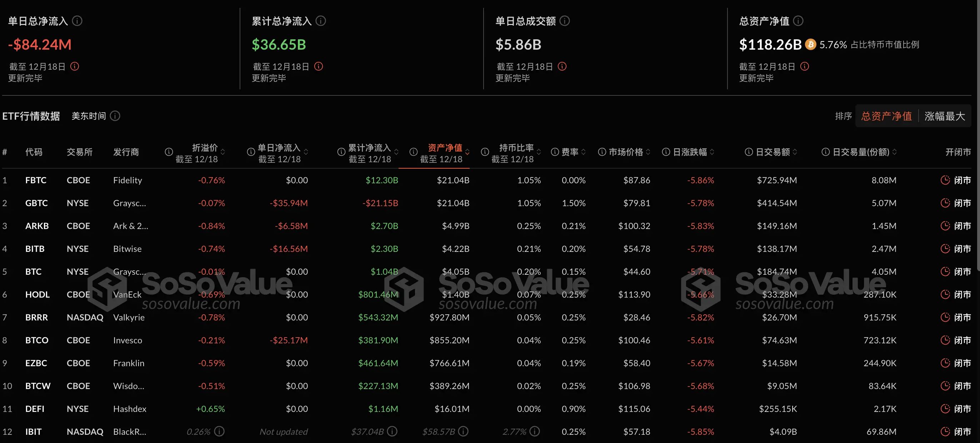Viewport: 980px width, 443px height.
Task: Sort by 累计净流入 column arrows
Action: coord(396,152)
